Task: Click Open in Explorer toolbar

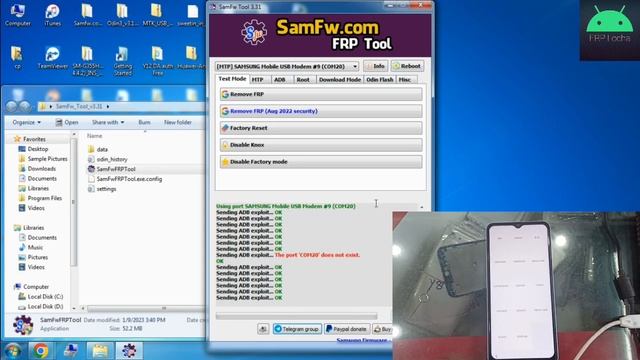Action: pyautogui.click(x=67, y=122)
